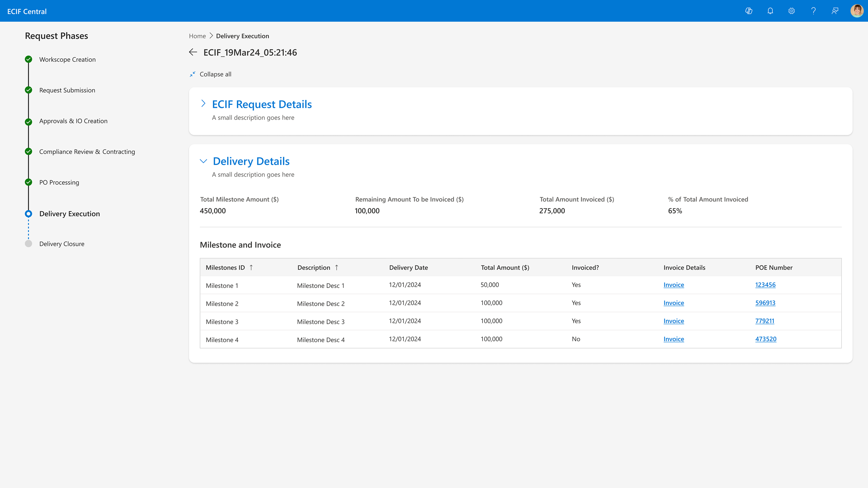
Task: Open the settings gear
Action: click(791, 11)
